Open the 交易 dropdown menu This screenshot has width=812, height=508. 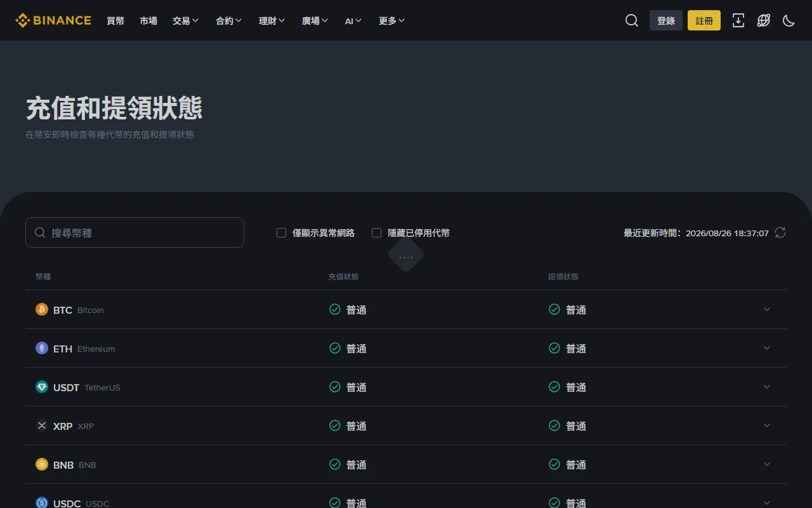tap(186, 20)
